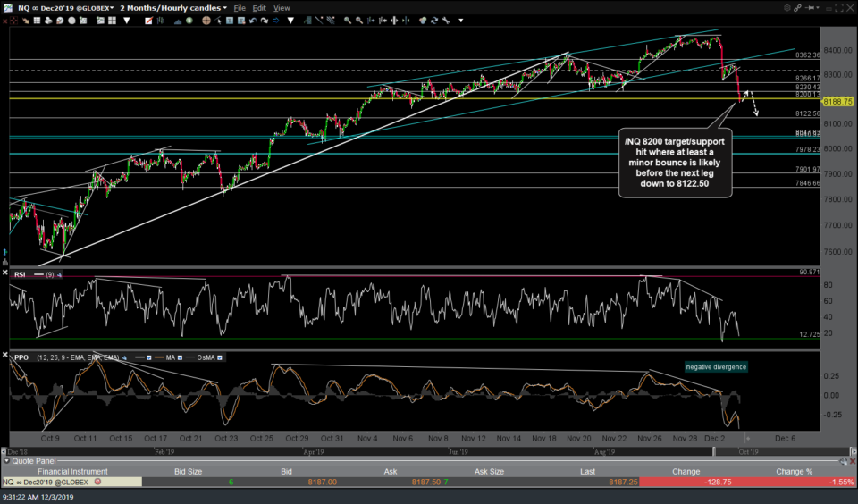Edit PPO indicator parameters icon
The image size is (858, 504).
pos(124,357)
